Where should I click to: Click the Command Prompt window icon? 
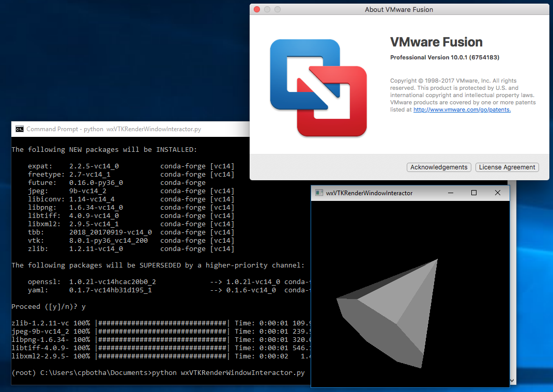click(20, 129)
